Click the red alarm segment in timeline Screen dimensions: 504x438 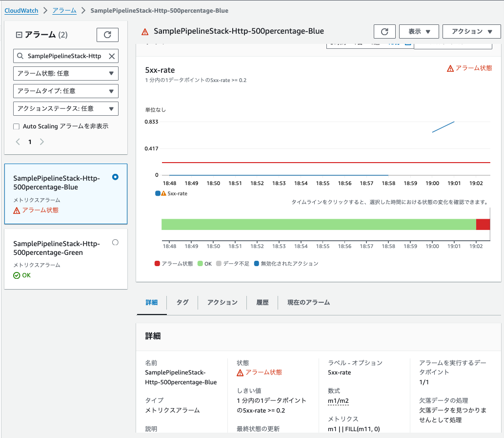click(483, 225)
